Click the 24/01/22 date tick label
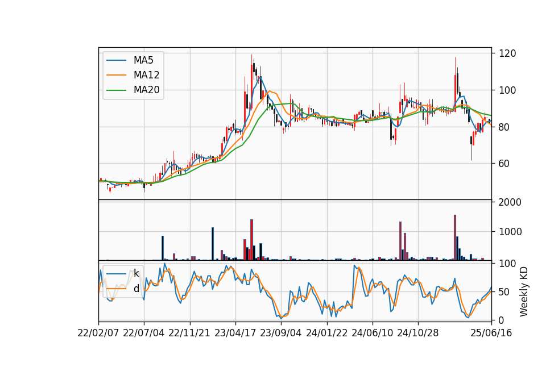 click(x=327, y=333)
